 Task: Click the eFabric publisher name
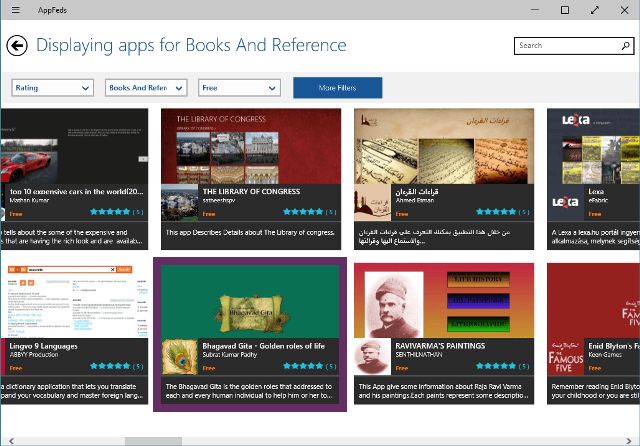click(x=598, y=200)
